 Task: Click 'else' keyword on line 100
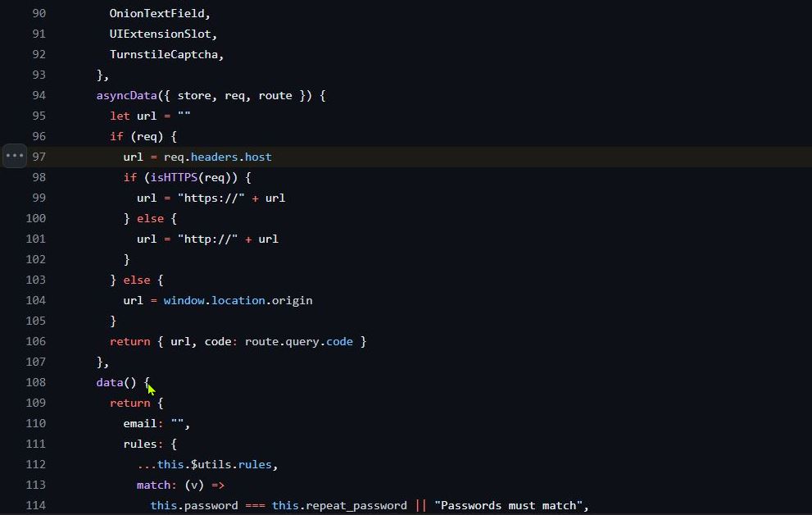[150, 218]
